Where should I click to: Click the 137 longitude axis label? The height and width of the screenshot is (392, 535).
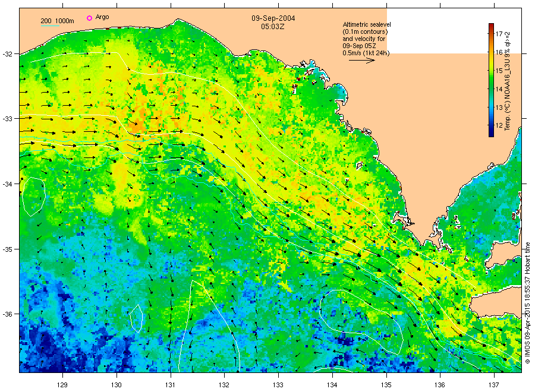tap(494, 385)
